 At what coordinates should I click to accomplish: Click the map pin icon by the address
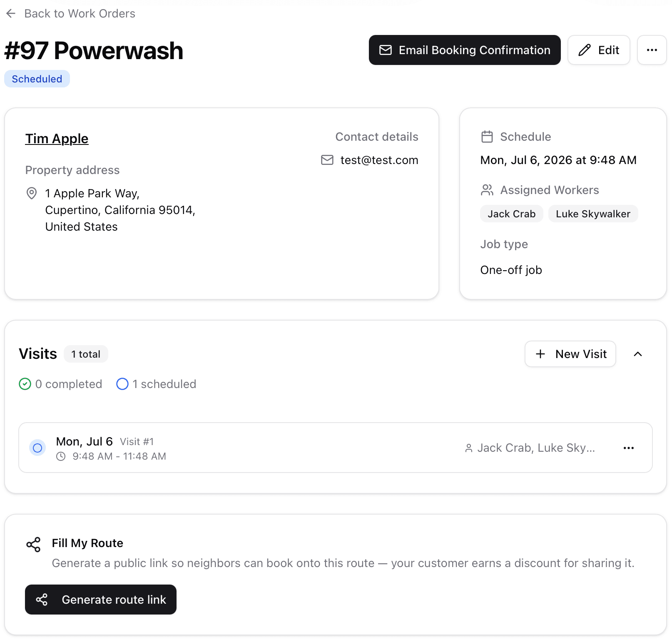[x=32, y=193]
